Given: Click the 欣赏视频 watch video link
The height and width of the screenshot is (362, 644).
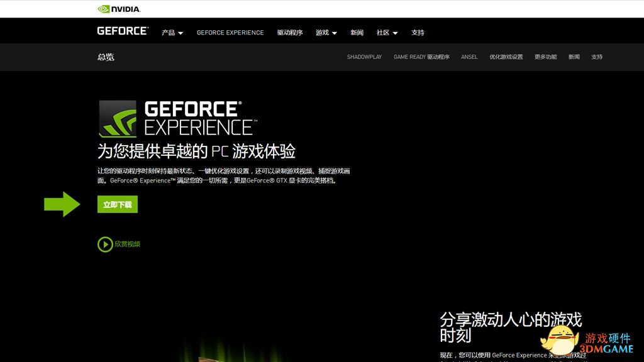Looking at the screenshot, I should point(127,244).
